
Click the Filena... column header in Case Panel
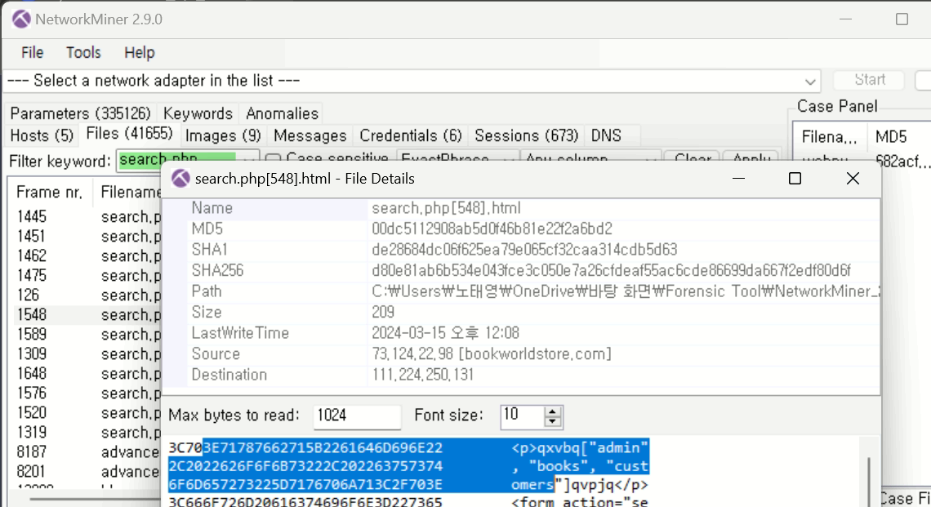pos(830,137)
